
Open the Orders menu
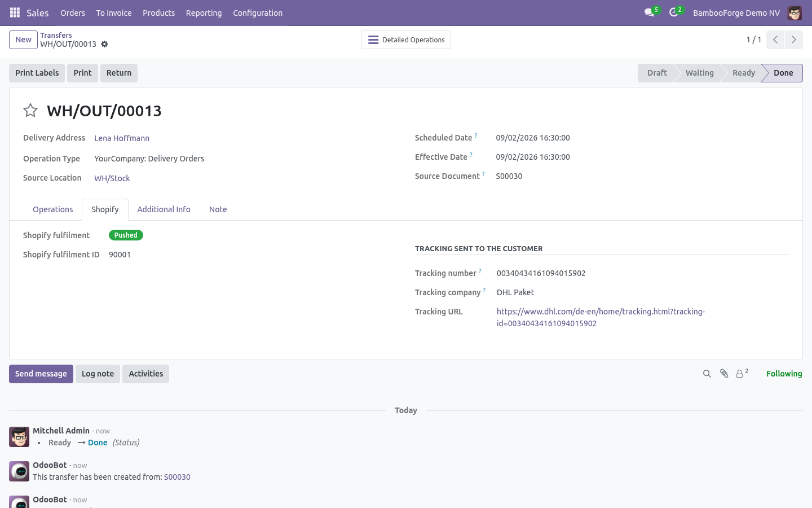pyautogui.click(x=73, y=12)
